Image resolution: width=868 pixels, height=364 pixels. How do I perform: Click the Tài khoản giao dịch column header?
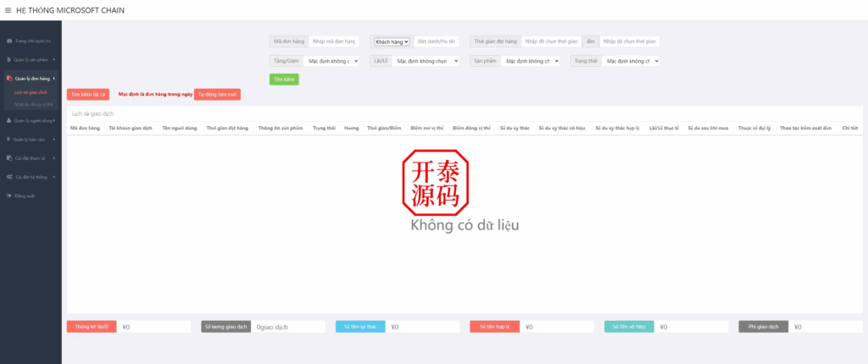(131, 129)
